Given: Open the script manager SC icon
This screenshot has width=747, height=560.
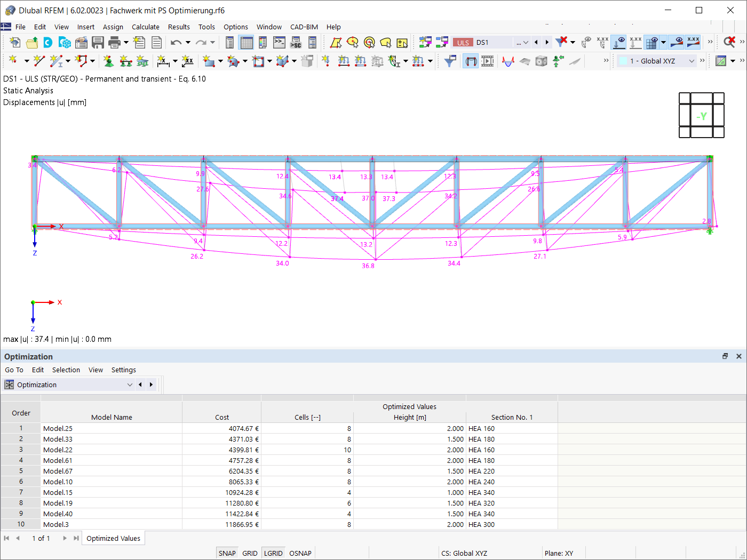Looking at the screenshot, I should [x=296, y=43].
